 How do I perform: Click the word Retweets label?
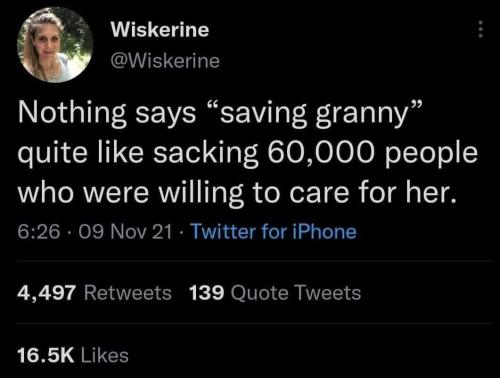[x=128, y=293]
